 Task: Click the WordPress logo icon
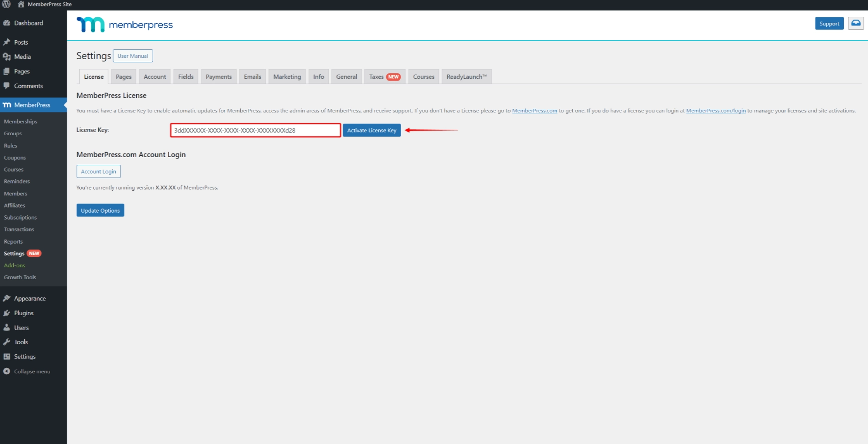pos(6,4)
